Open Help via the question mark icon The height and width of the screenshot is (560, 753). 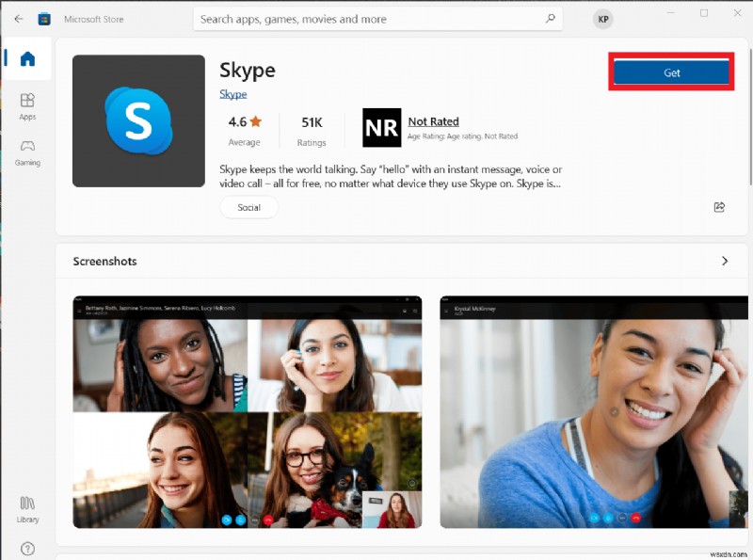[x=27, y=548]
